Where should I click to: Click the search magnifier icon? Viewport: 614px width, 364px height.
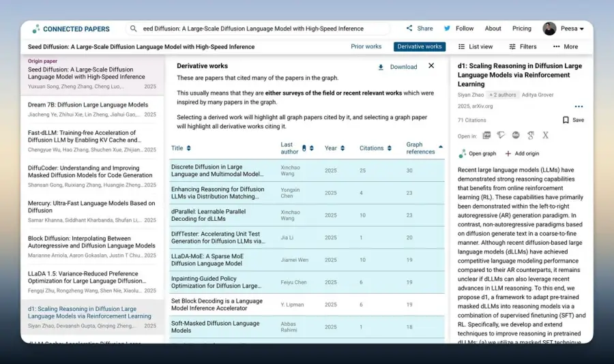point(134,29)
